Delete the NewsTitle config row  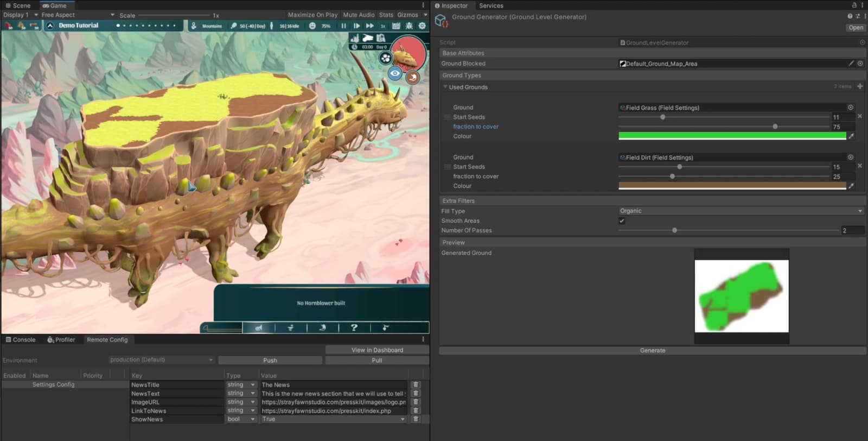coord(416,385)
